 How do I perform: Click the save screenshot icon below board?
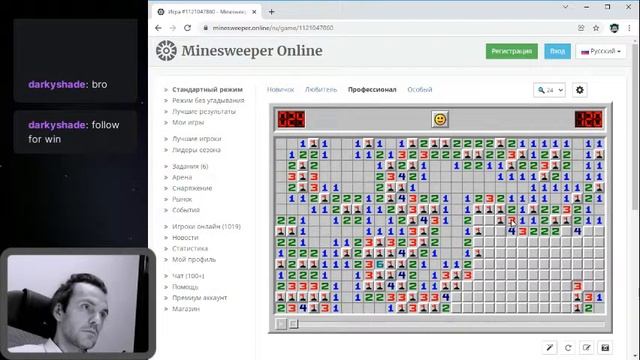(x=605, y=348)
